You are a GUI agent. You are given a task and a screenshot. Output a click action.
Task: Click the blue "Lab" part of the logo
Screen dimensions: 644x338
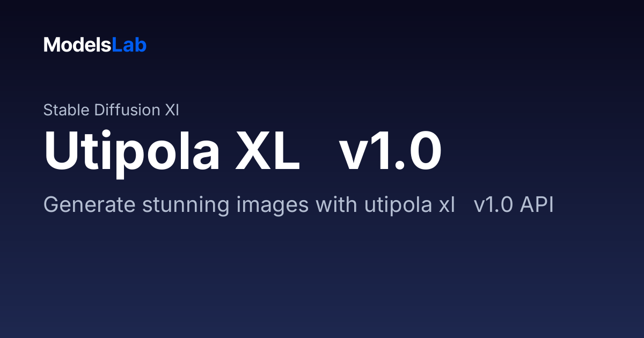[129, 45]
